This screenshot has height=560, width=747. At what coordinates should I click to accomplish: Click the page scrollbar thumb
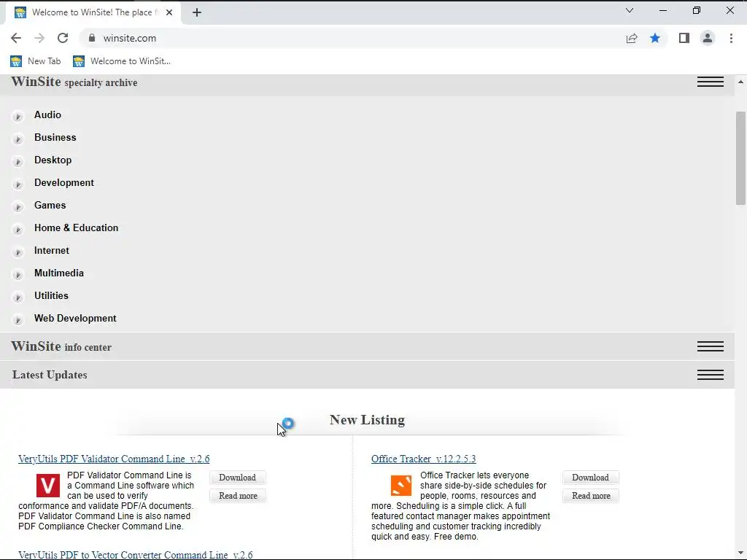click(740, 157)
